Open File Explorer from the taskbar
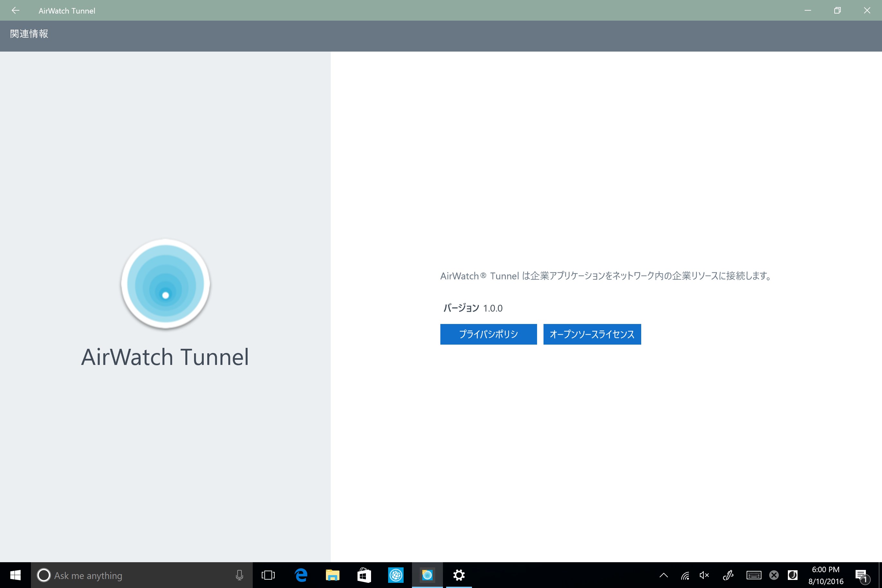 (332, 575)
